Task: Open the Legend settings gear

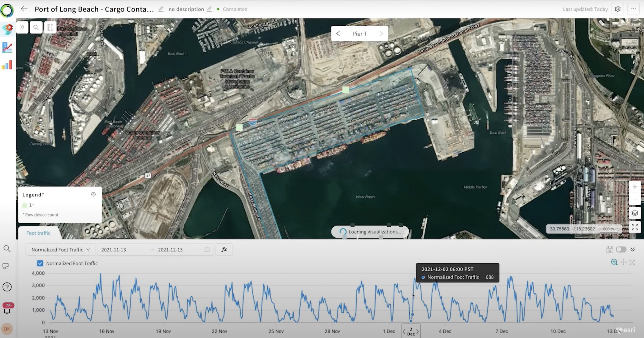Action: coord(94,194)
